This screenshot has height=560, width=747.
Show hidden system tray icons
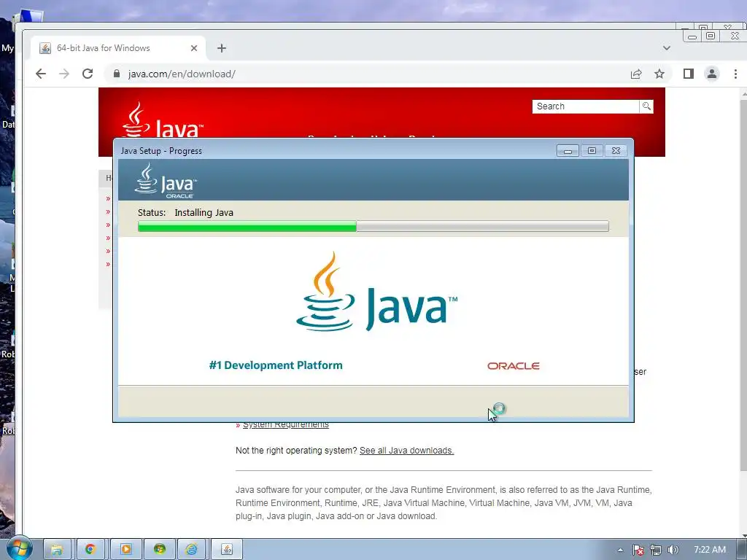[x=620, y=550]
